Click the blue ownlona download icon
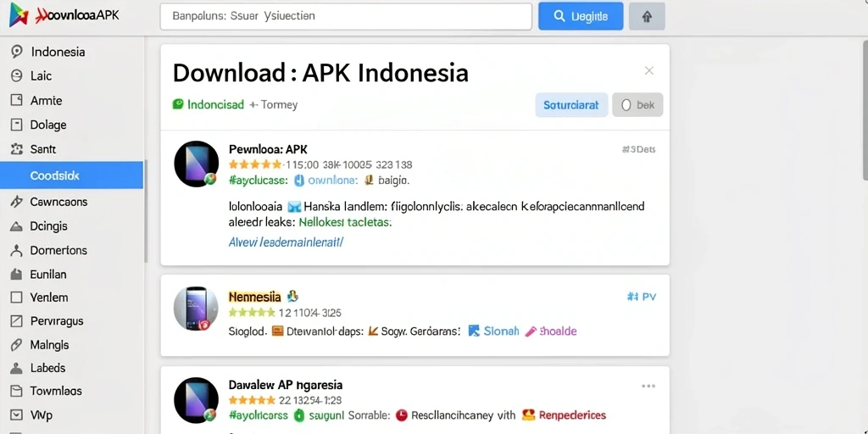Viewport: 868px width, 434px height. [299, 180]
